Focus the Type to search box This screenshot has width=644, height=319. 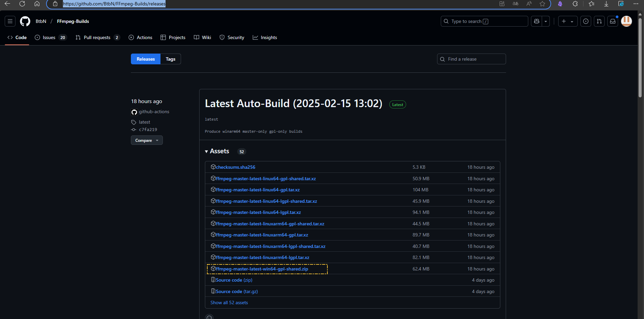pyautogui.click(x=485, y=21)
